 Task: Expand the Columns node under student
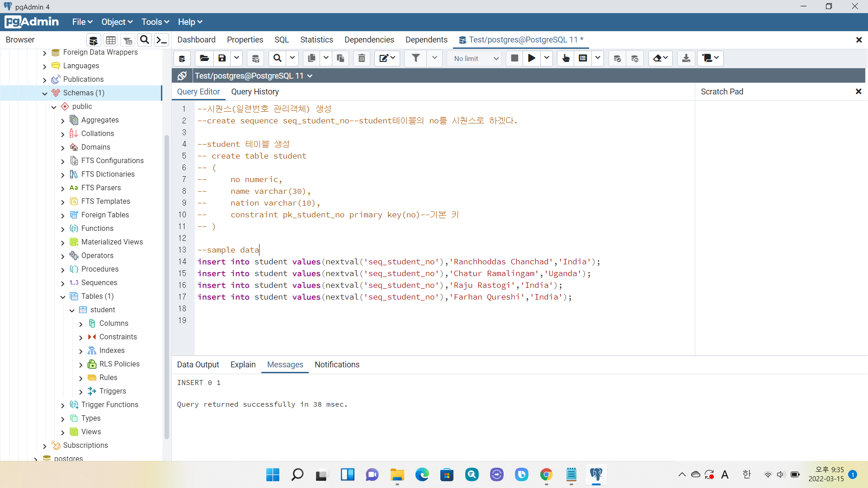(81, 324)
